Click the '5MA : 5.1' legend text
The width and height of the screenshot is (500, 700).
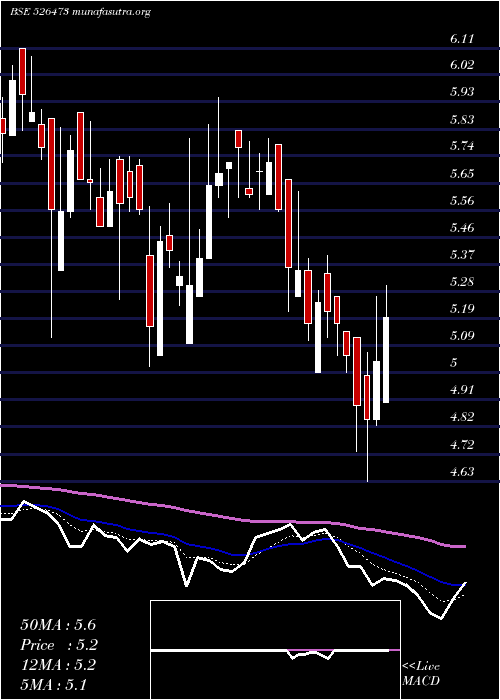(x=54, y=684)
